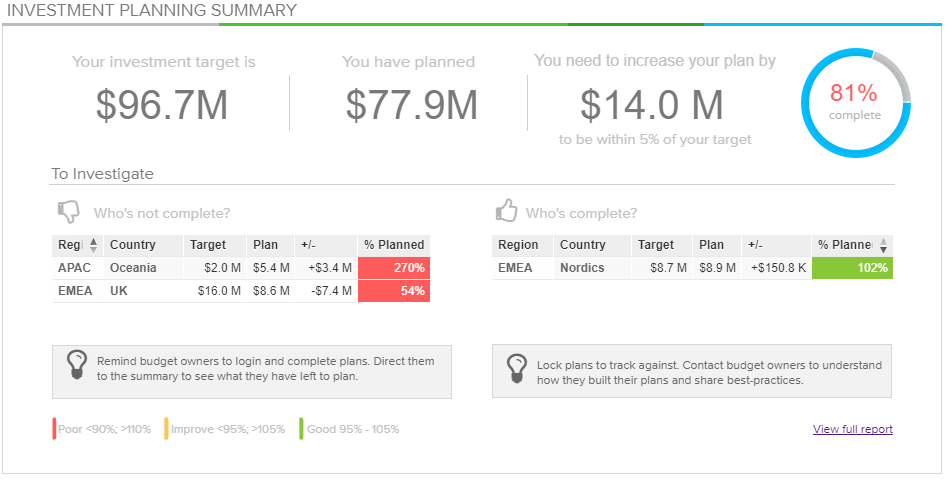Sort by Region in not complete table
The width and height of the screenshot is (952, 480).
pos(94,245)
